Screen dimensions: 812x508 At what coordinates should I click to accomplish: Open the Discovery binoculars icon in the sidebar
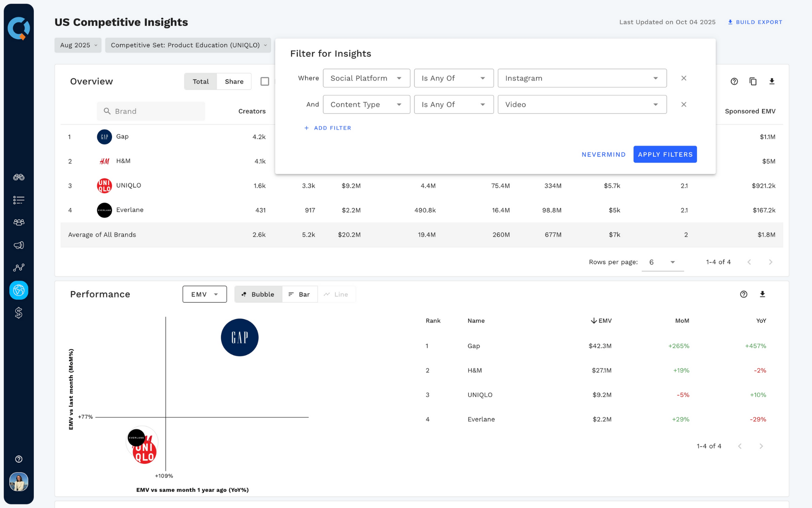tap(19, 177)
